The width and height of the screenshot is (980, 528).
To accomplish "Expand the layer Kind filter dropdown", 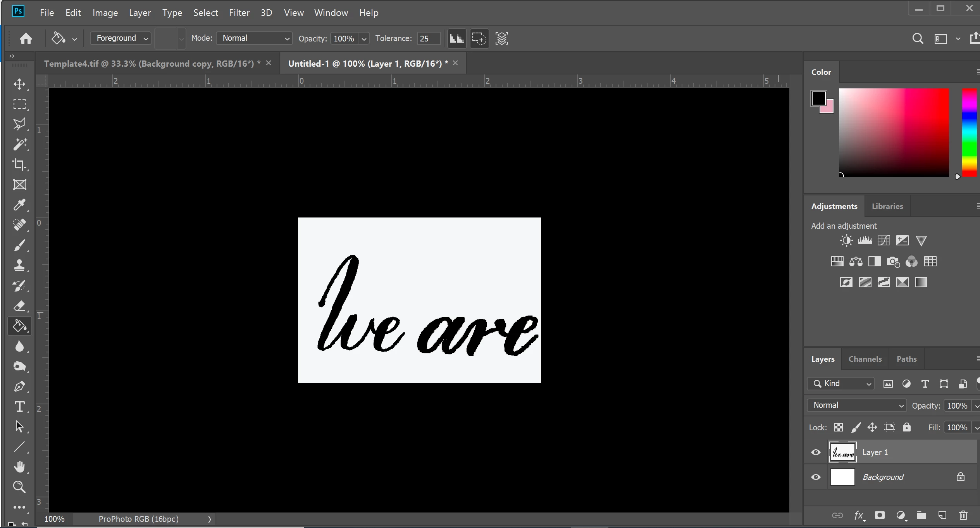I will (841, 383).
